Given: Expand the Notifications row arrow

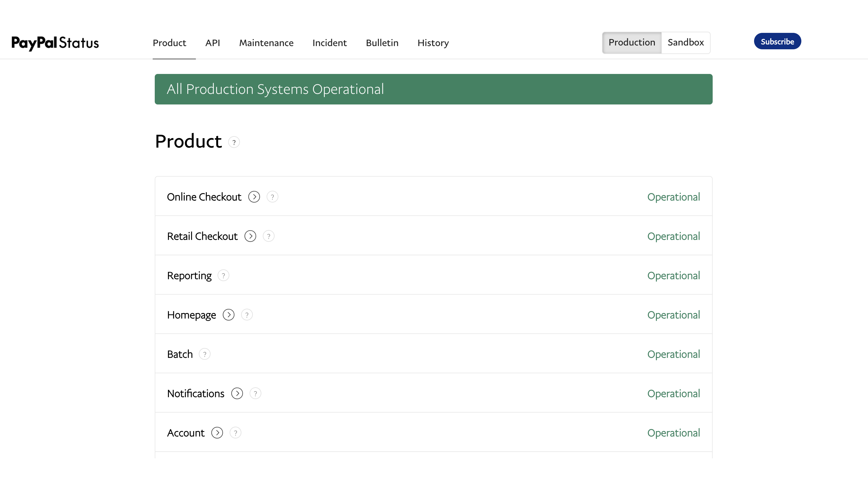Looking at the screenshot, I should tap(237, 393).
